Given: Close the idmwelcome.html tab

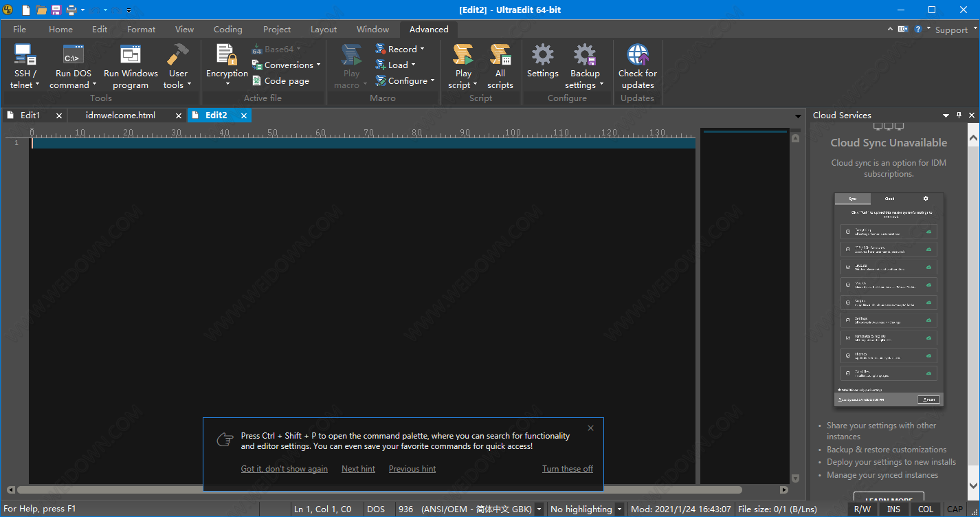Looking at the screenshot, I should [x=179, y=115].
